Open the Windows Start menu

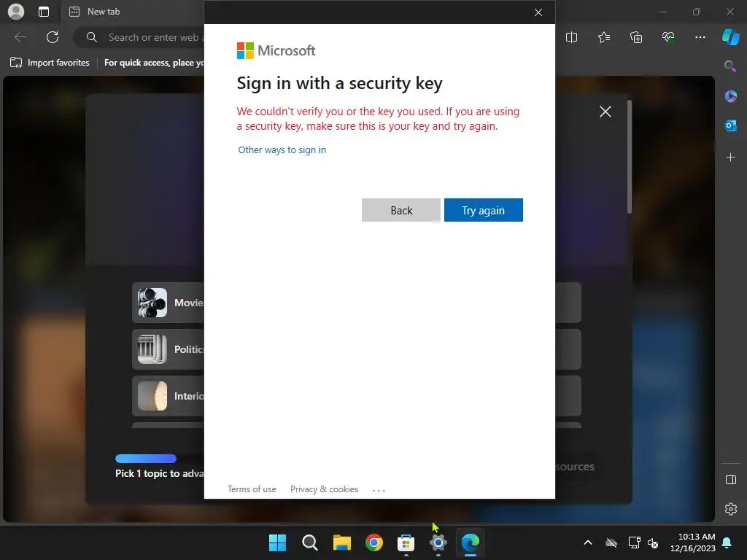[277, 542]
